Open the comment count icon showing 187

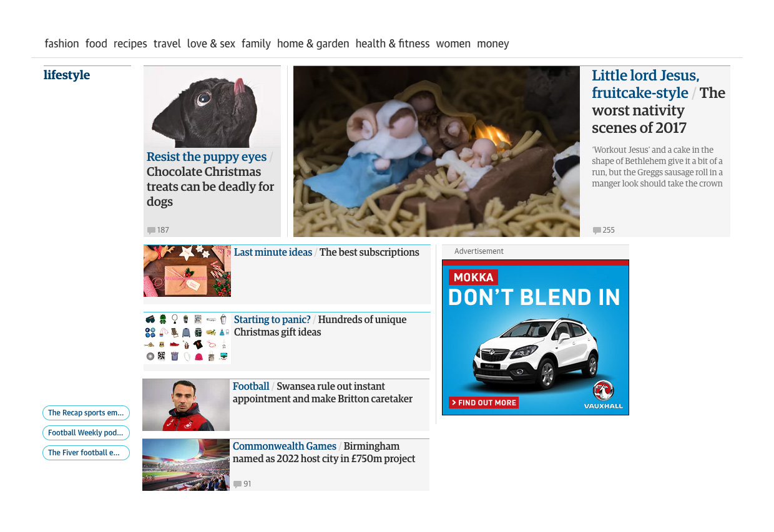(x=151, y=230)
